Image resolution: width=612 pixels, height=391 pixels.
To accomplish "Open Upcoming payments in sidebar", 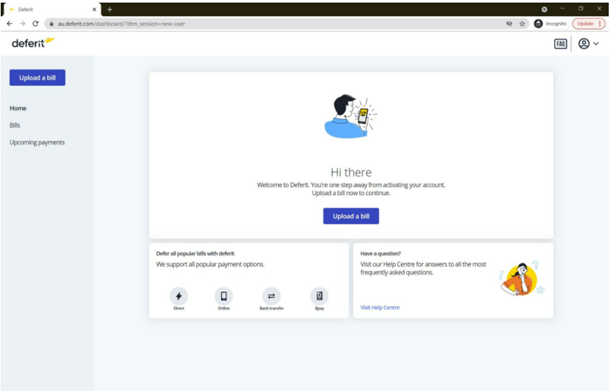I will (37, 142).
